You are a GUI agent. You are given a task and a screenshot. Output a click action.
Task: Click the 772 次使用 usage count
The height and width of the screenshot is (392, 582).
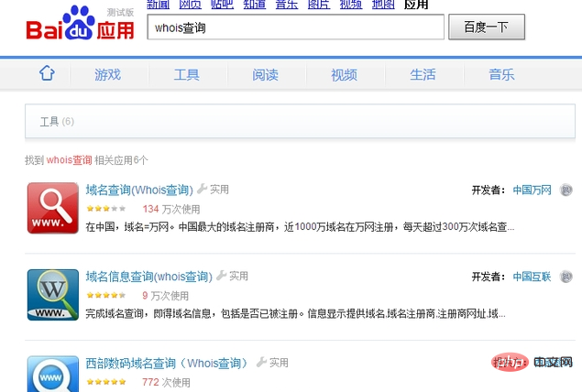point(166,382)
